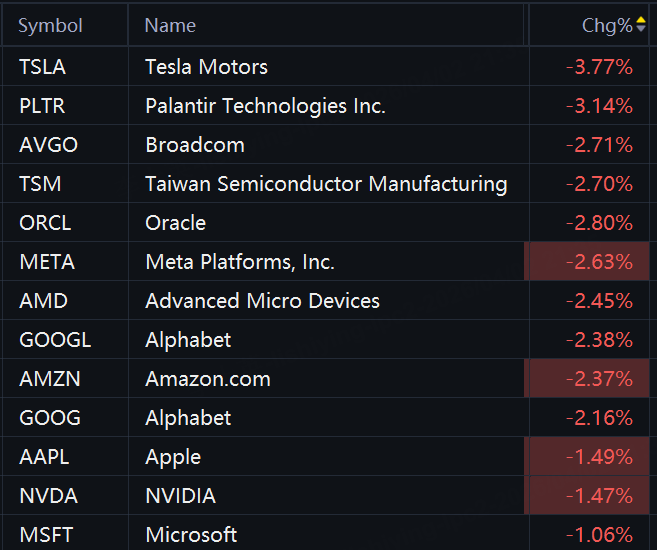The height and width of the screenshot is (550, 657).
Task: Select the NVDA ticker symbol
Action: click(x=48, y=496)
